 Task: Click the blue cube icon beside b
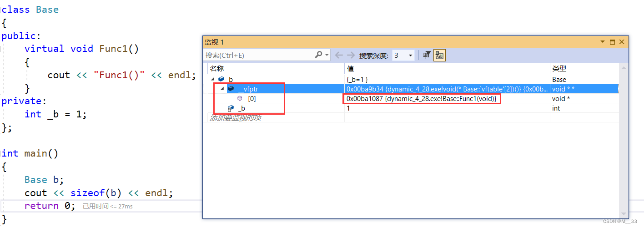point(221,79)
